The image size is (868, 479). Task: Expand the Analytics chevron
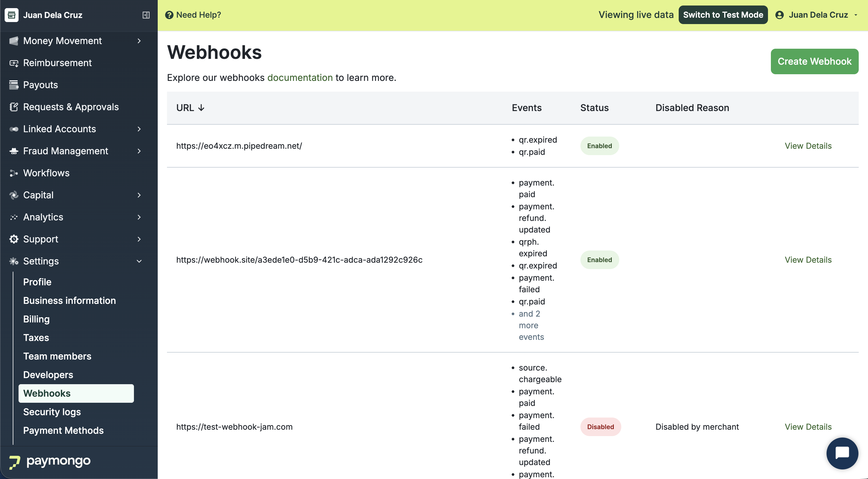click(x=139, y=217)
